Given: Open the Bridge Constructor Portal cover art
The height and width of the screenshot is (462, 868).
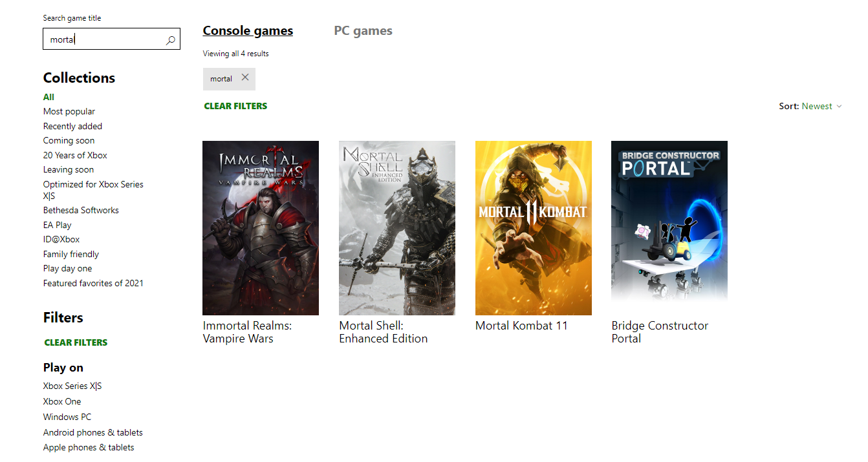Looking at the screenshot, I should click(669, 228).
